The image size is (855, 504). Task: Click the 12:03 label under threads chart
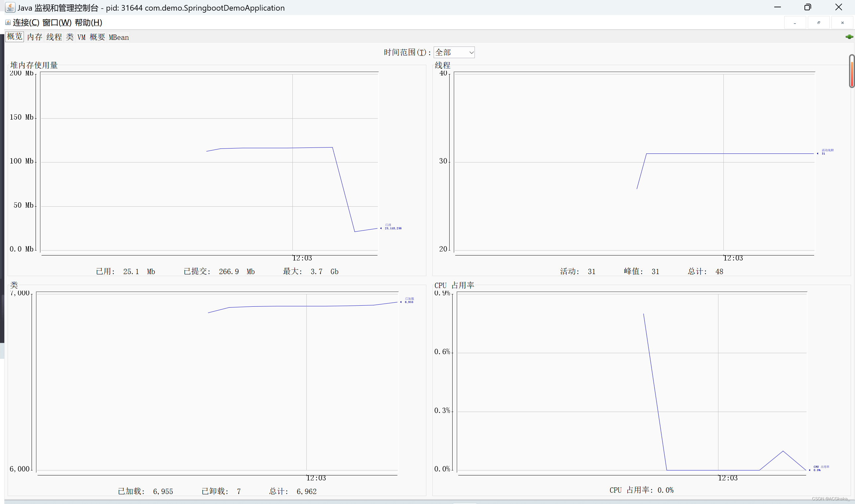[733, 258]
